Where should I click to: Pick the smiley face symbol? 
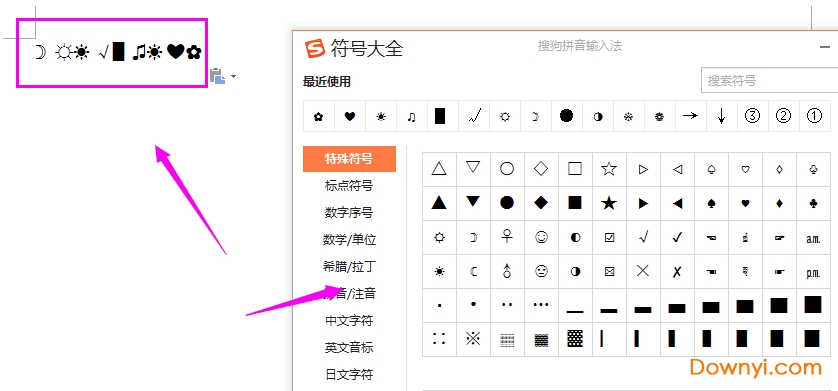click(x=541, y=237)
